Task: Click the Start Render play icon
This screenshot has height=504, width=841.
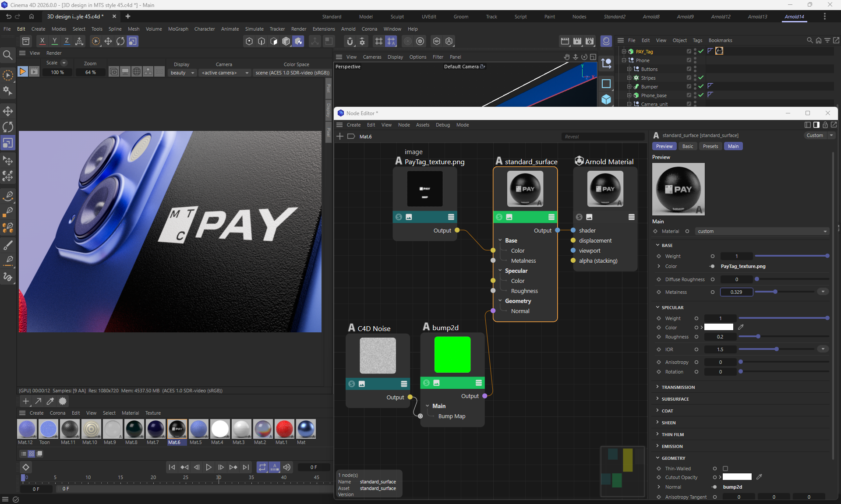Action: click(x=22, y=71)
